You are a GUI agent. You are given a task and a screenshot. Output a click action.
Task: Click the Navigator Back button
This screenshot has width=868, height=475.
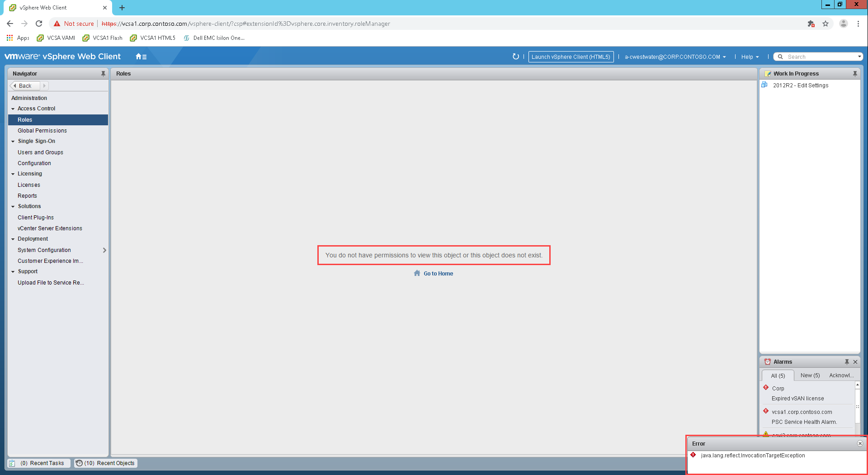pyautogui.click(x=25, y=85)
